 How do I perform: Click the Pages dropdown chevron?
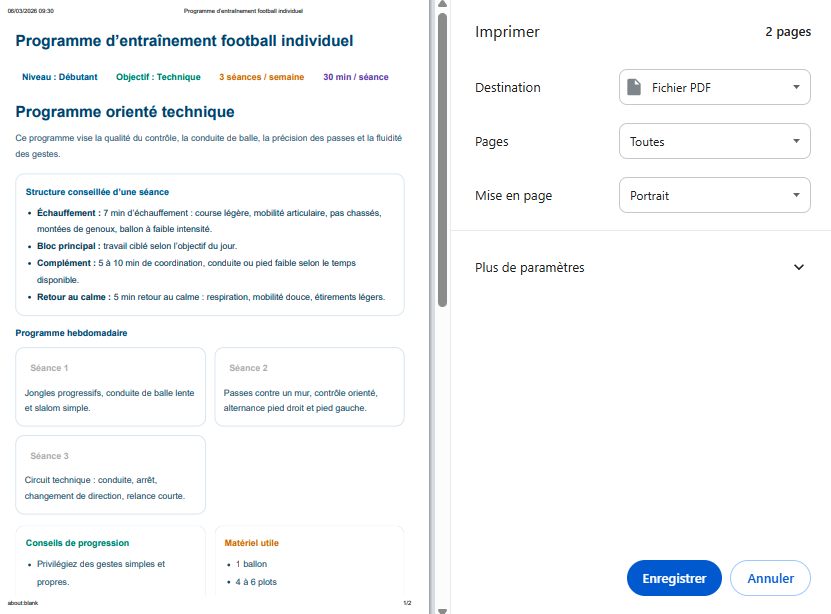tap(797, 140)
